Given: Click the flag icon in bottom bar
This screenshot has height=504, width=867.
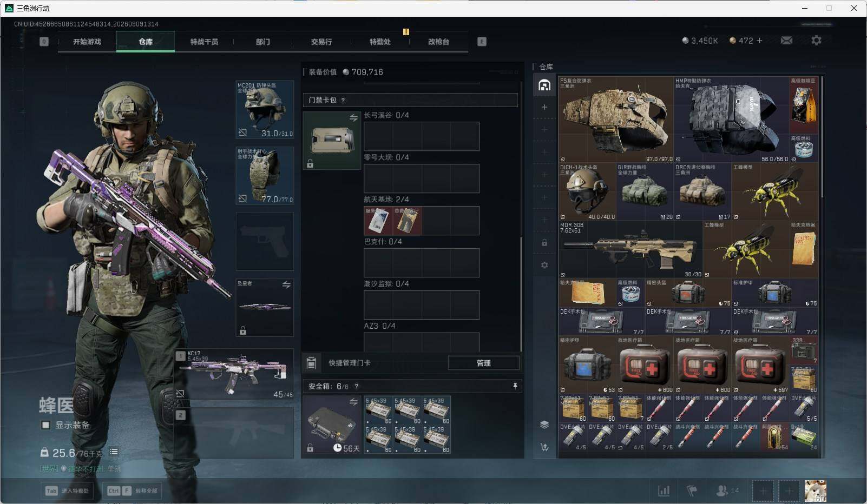Looking at the screenshot, I should tap(692, 490).
